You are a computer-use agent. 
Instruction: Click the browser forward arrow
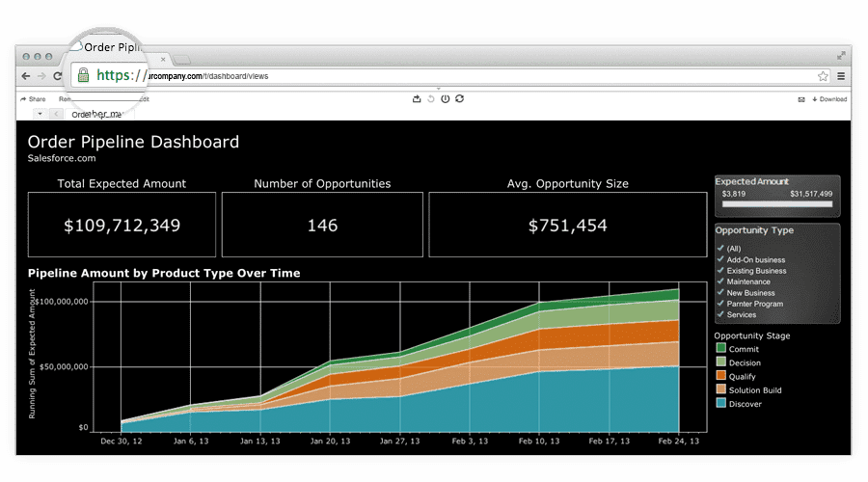point(41,76)
